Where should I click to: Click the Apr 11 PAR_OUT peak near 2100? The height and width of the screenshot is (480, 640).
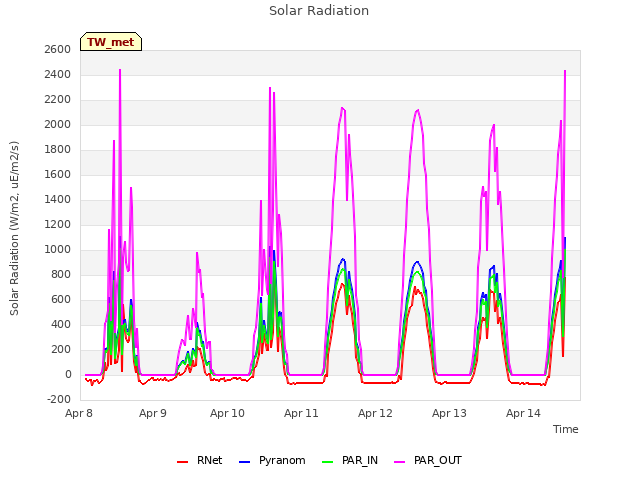coord(342,108)
